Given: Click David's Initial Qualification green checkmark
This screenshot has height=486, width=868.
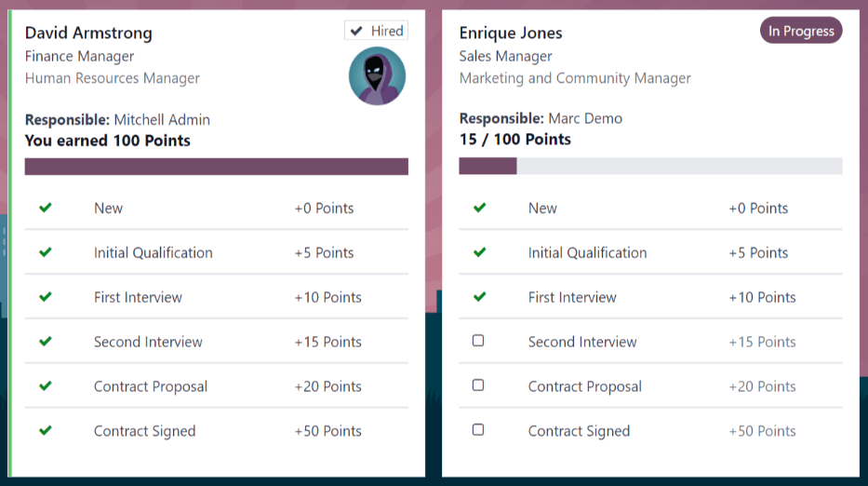Looking at the screenshot, I should (x=46, y=252).
